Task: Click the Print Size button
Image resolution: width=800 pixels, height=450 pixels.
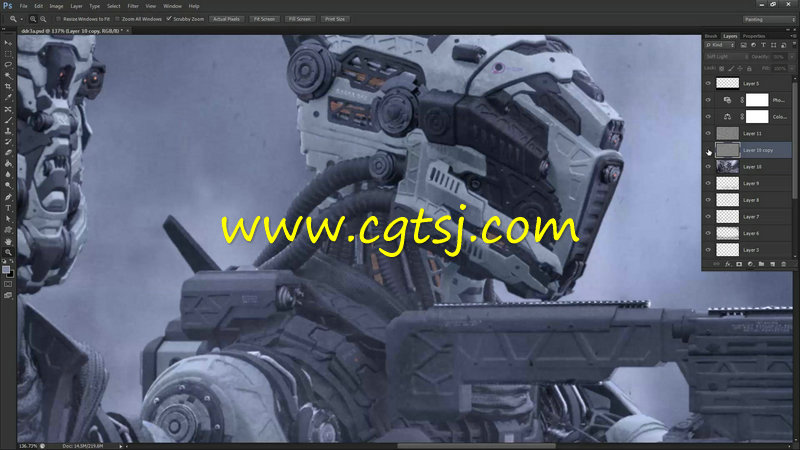Action: tap(335, 19)
